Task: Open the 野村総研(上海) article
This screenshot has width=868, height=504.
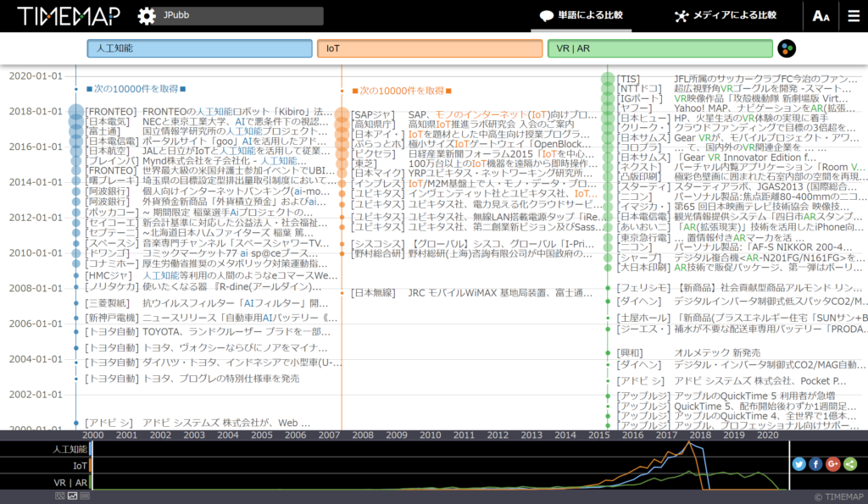Action: [x=471, y=253]
